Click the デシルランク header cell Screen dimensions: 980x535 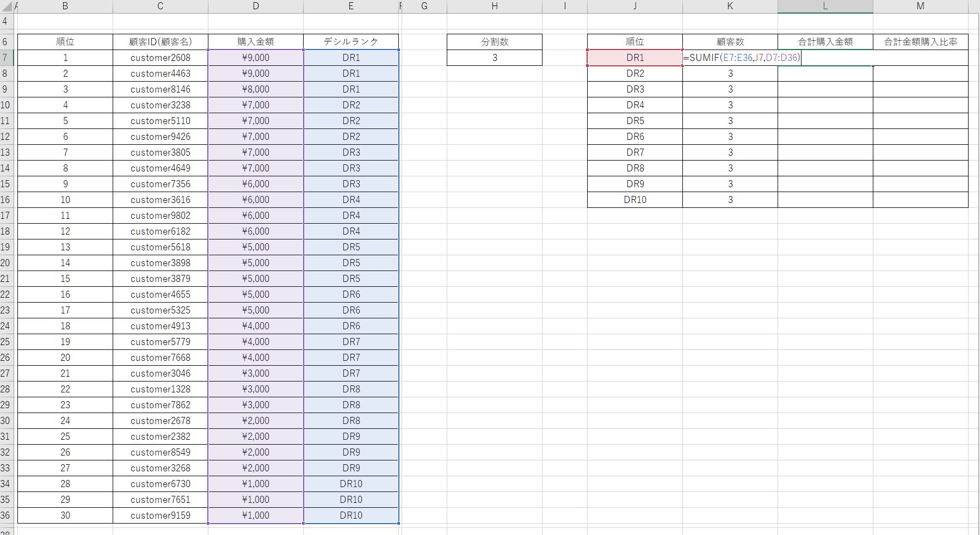coord(351,42)
